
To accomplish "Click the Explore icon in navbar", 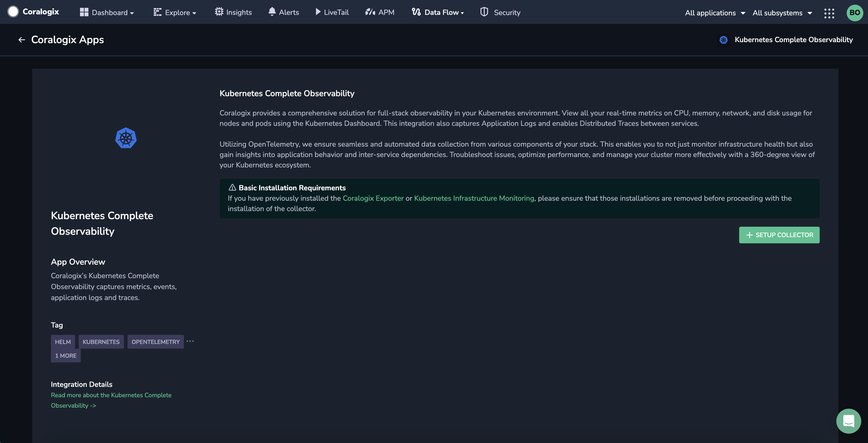I will pos(157,12).
